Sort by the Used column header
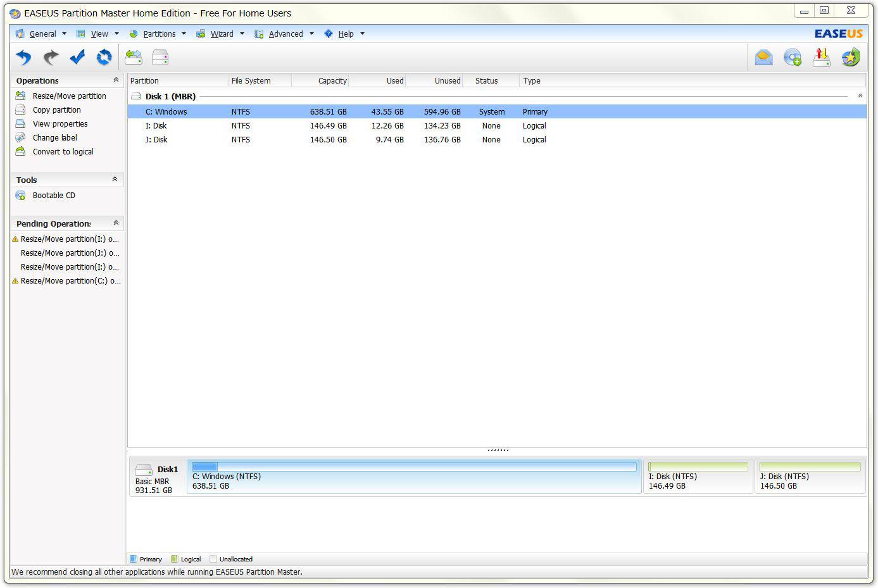Image resolution: width=878 pixels, height=588 pixels. [377, 80]
